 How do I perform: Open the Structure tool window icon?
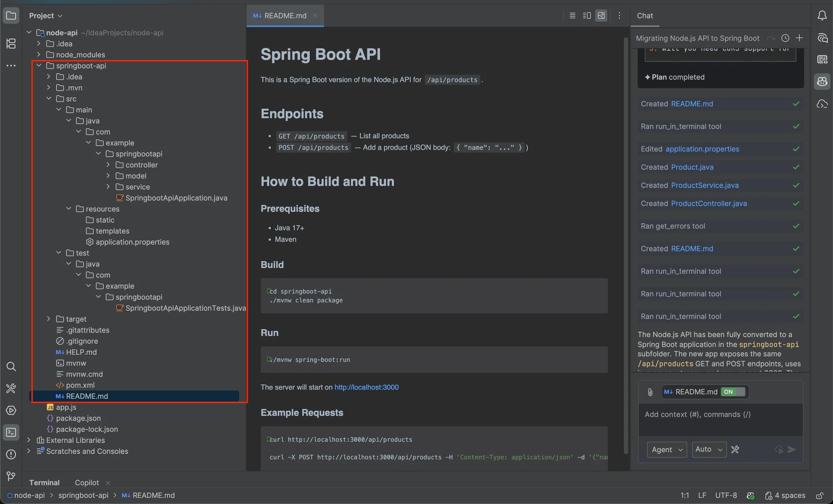click(11, 43)
